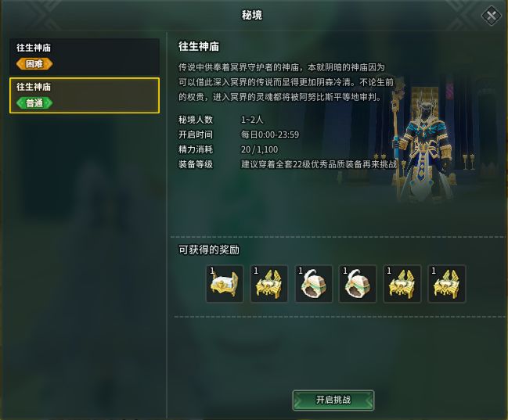Close the 秘境 dungeon window
Viewport: 508px width, 420px height.
pyautogui.click(x=492, y=16)
